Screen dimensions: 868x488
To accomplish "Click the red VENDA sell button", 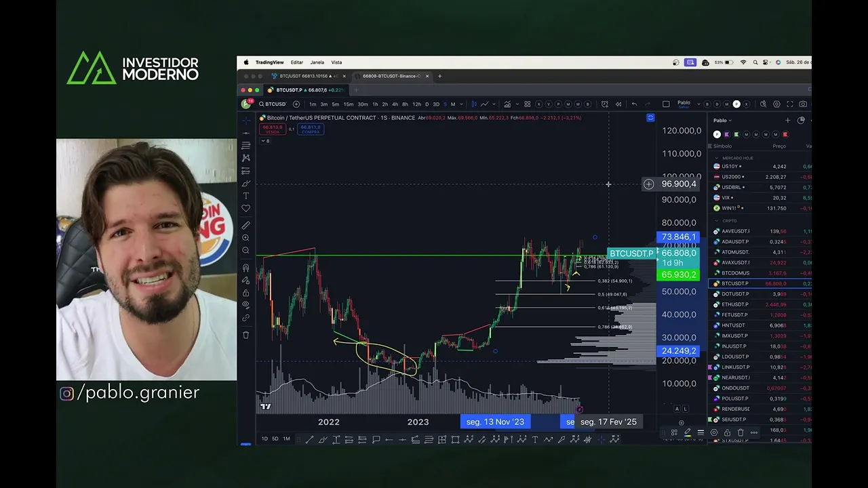I will (273, 129).
